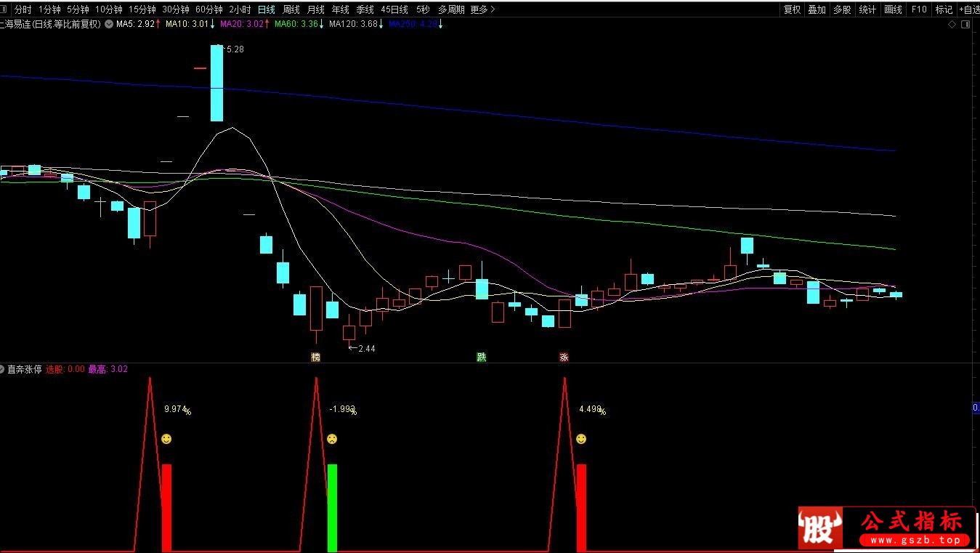
Task: Click the 榜 event marker below chart
Action: (x=315, y=357)
